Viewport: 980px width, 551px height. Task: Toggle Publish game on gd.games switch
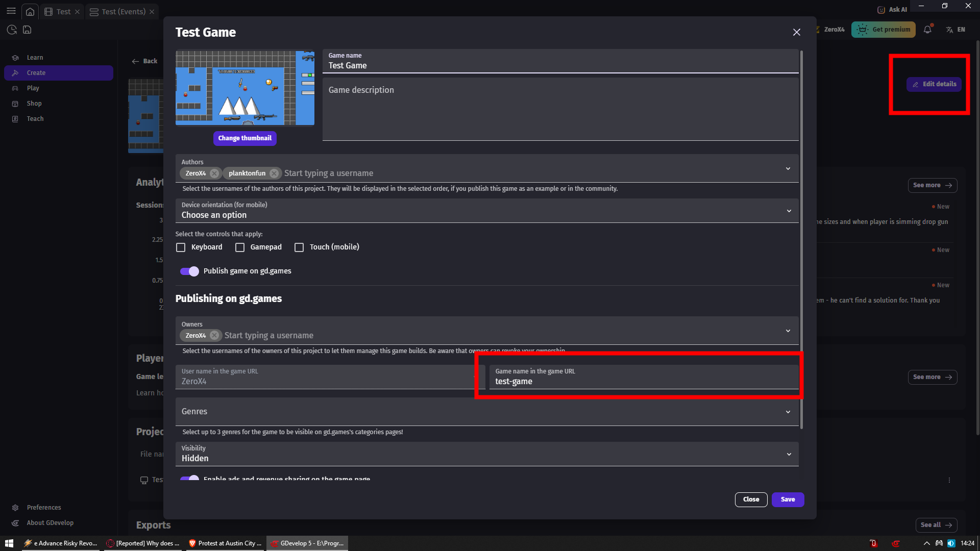coord(189,271)
